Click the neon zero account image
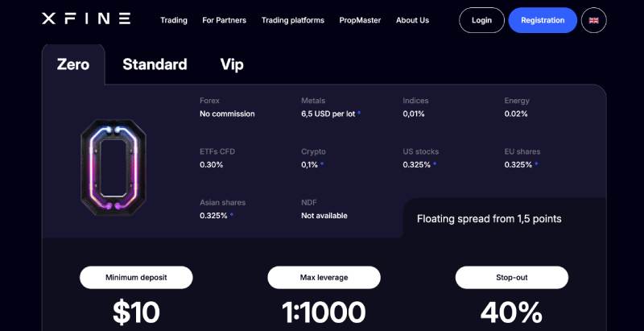The width and height of the screenshot is (644, 331). (114, 164)
